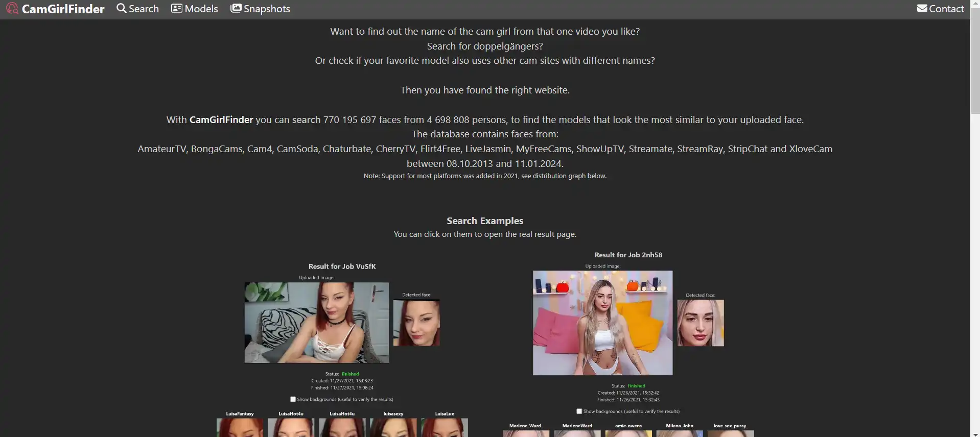Click the 'Search Examples' heading
This screenshot has height=437, width=980.
[x=485, y=221]
